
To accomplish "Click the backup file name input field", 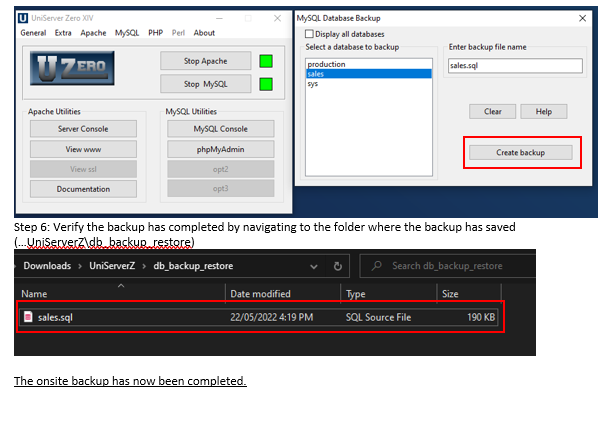I will point(515,65).
